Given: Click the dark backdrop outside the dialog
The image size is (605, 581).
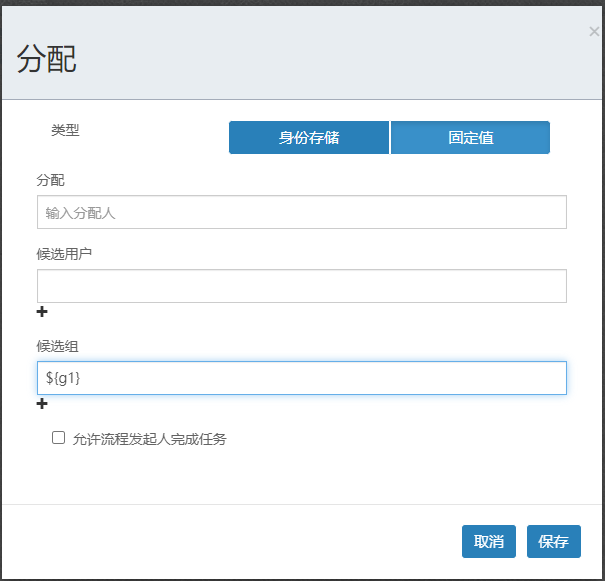Looking at the screenshot, I should 300,3.
